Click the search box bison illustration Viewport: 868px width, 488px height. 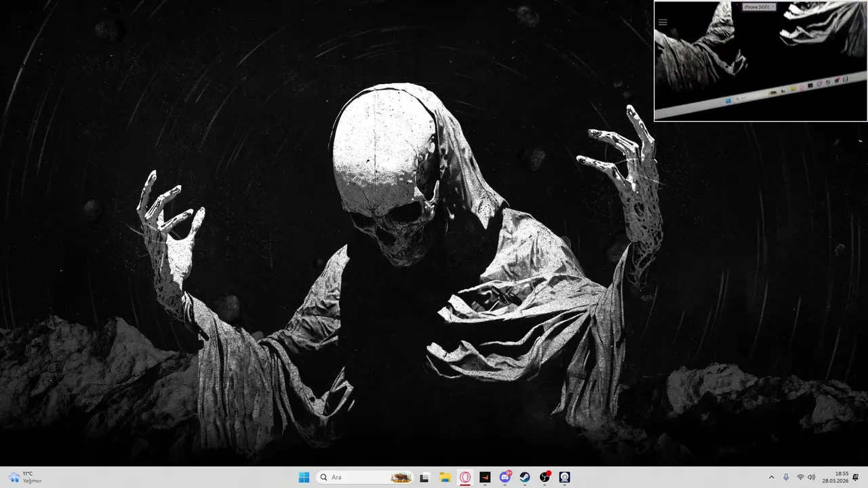pyautogui.click(x=401, y=477)
